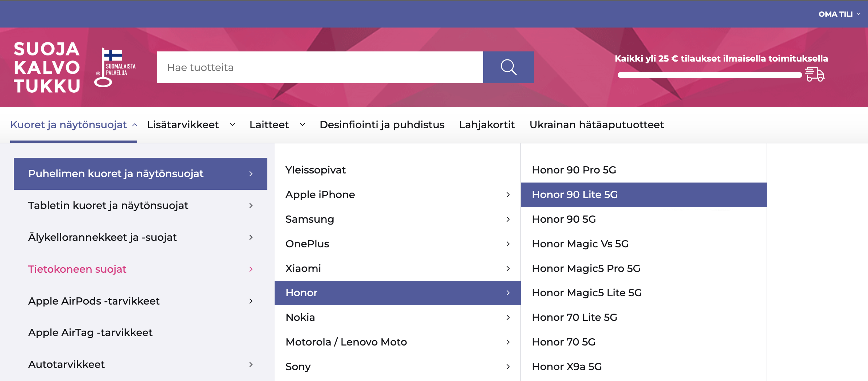Focus the Hae tuotteita search field
The width and height of the screenshot is (868, 381).
point(320,67)
